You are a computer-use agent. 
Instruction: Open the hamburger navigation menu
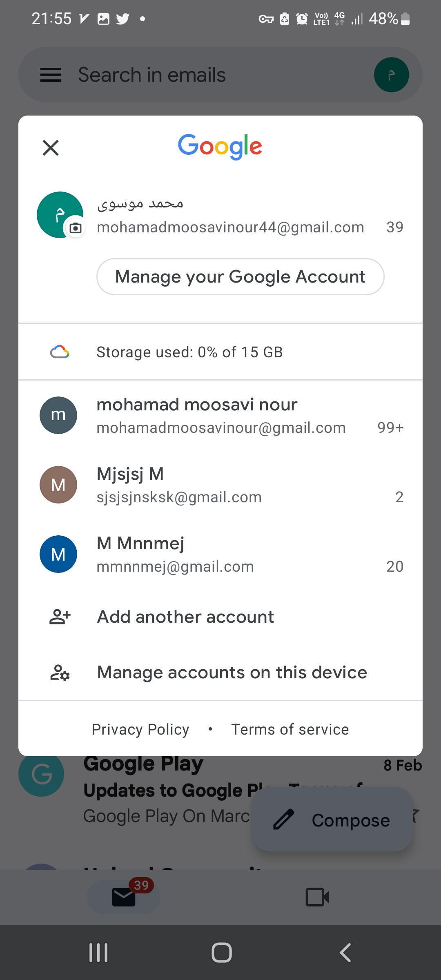point(51,75)
